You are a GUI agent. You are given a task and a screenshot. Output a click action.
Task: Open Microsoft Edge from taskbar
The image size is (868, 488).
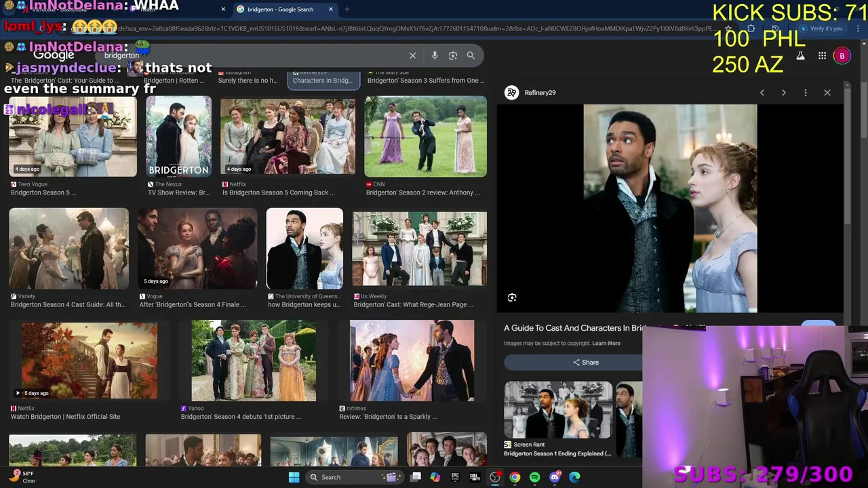[x=574, y=477]
